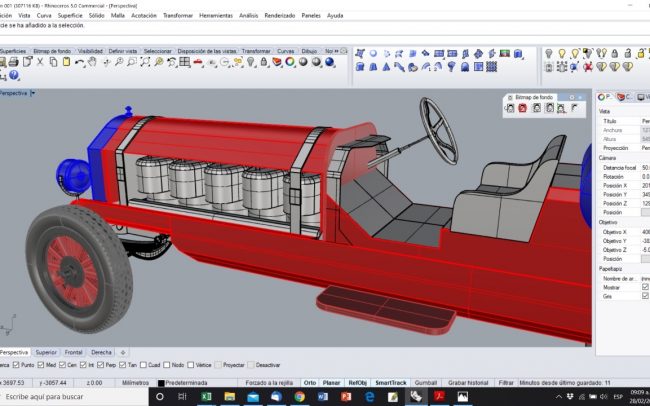The height and width of the screenshot is (406, 650).
Task: Click the Windows search box in taskbar
Action: pyautogui.click(x=70, y=397)
